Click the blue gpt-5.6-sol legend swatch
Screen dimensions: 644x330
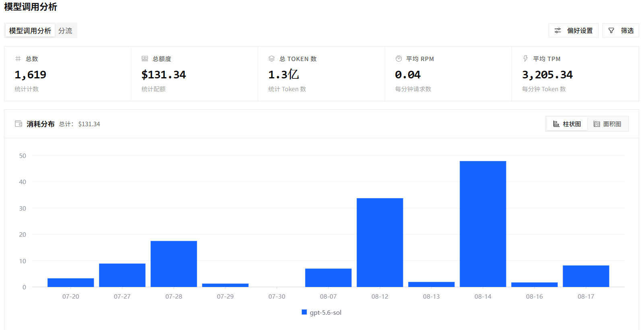(304, 312)
